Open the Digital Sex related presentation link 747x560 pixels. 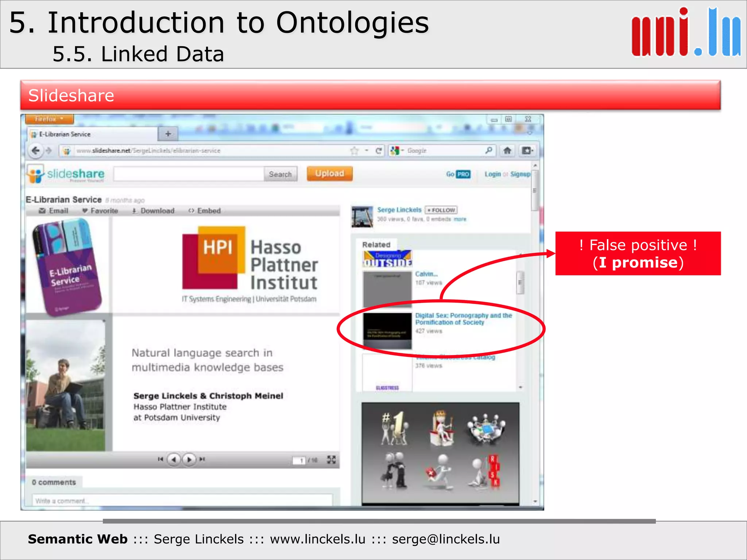464,319
